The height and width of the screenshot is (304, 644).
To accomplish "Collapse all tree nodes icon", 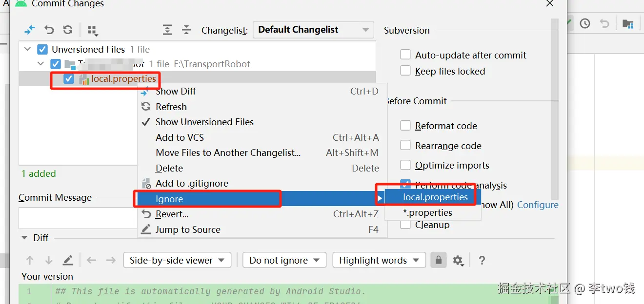I will [186, 30].
